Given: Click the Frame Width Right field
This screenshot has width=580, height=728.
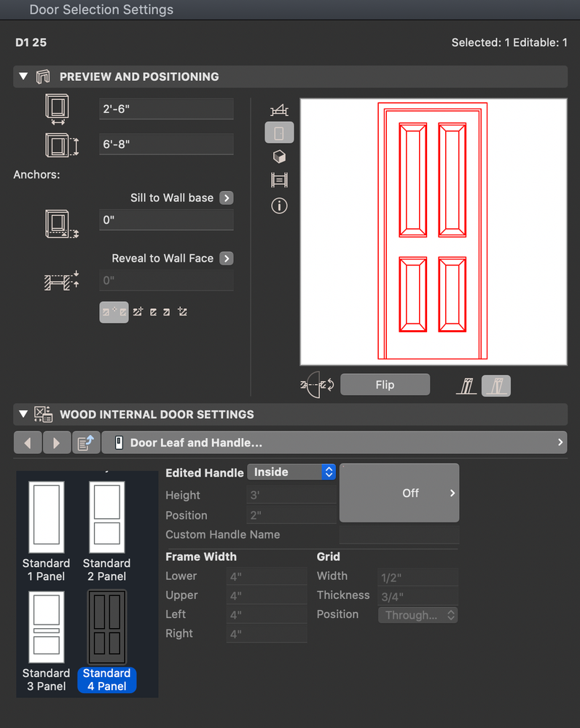Looking at the screenshot, I should tap(267, 634).
